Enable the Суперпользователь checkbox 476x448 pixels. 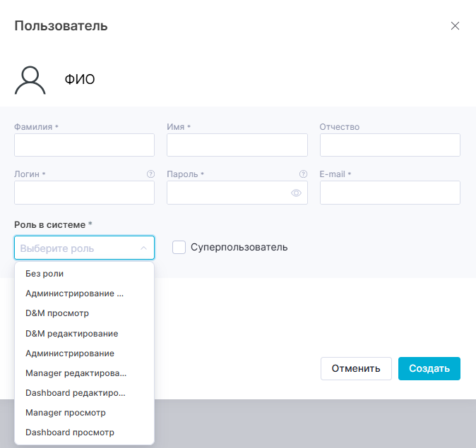pyautogui.click(x=179, y=248)
